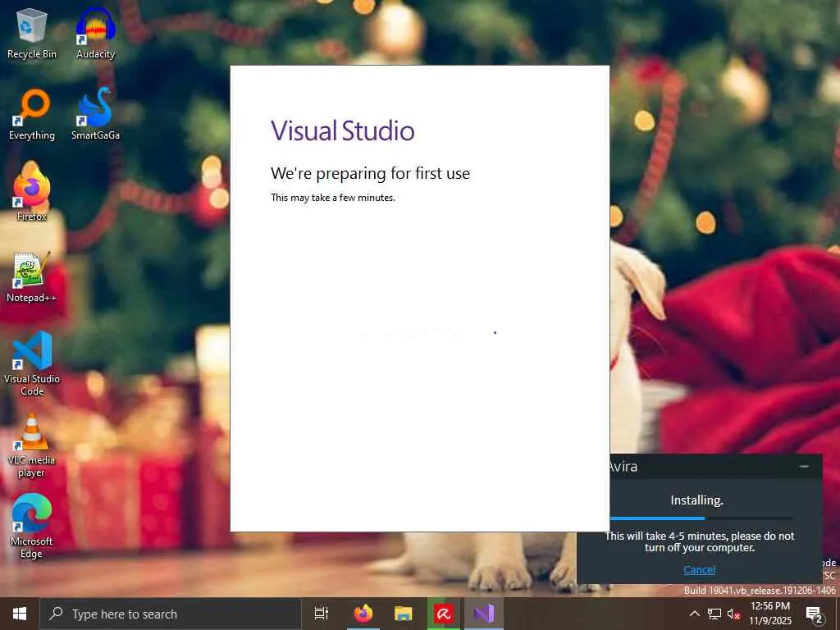
Task: Open the muted volume tray icon
Action: 733,614
